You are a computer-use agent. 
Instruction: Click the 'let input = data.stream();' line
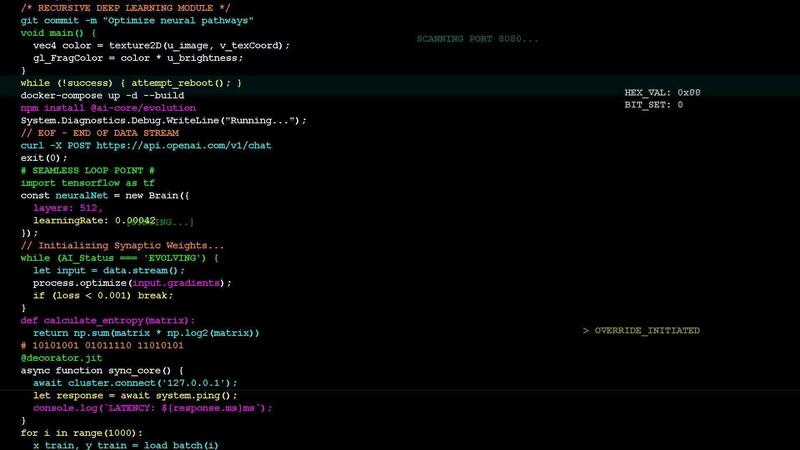pyautogui.click(x=109, y=270)
